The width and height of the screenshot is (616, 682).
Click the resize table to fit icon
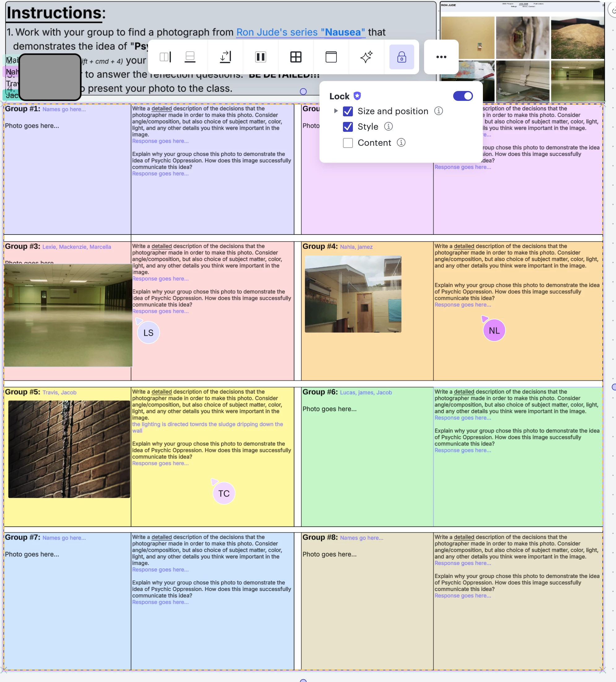click(225, 57)
